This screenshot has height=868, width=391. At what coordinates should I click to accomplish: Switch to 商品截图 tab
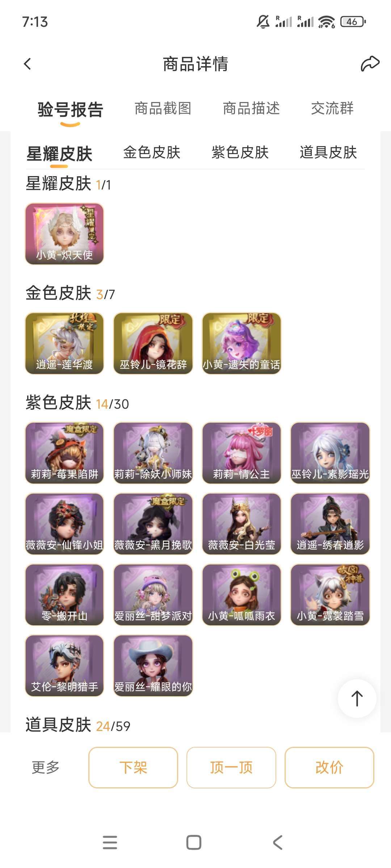(x=163, y=108)
